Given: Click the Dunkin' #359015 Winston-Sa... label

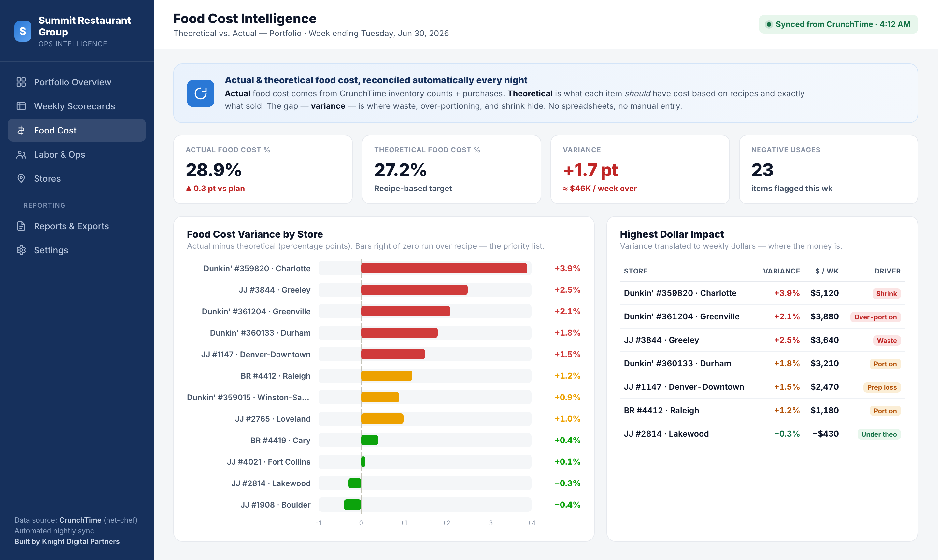Looking at the screenshot, I should tap(248, 397).
